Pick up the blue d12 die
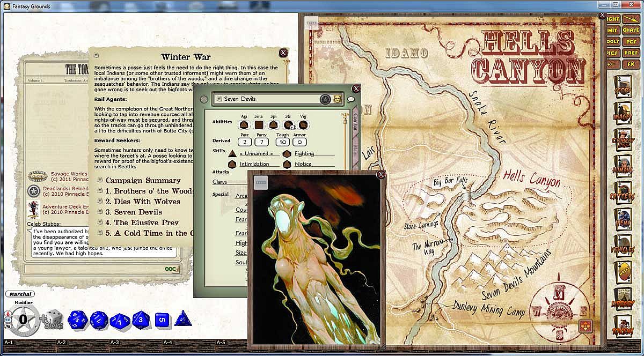The height and width of the screenshot is (356, 644). coord(99,321)
